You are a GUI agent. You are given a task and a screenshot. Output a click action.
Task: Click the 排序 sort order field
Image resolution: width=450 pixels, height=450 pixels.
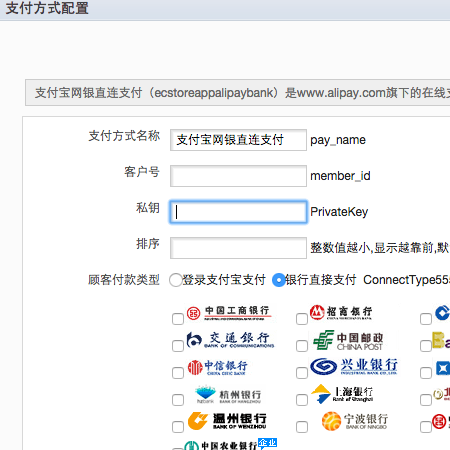[x=238, y=248]
